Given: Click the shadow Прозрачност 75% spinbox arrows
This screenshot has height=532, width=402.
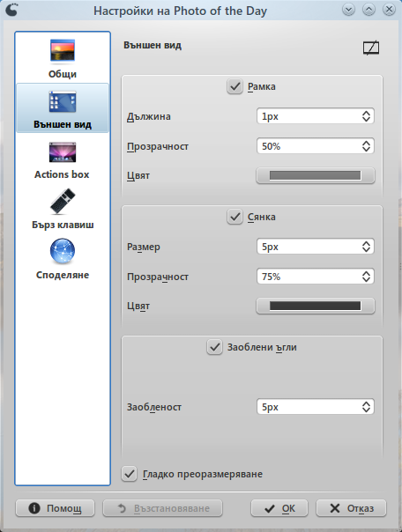Looking at the screenshot, I should point(366,277).
